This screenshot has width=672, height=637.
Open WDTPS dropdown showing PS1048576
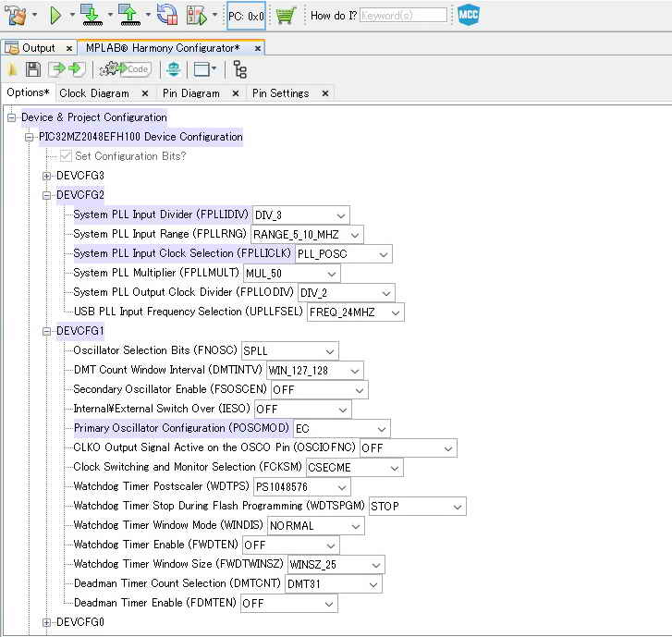(302, 487)
